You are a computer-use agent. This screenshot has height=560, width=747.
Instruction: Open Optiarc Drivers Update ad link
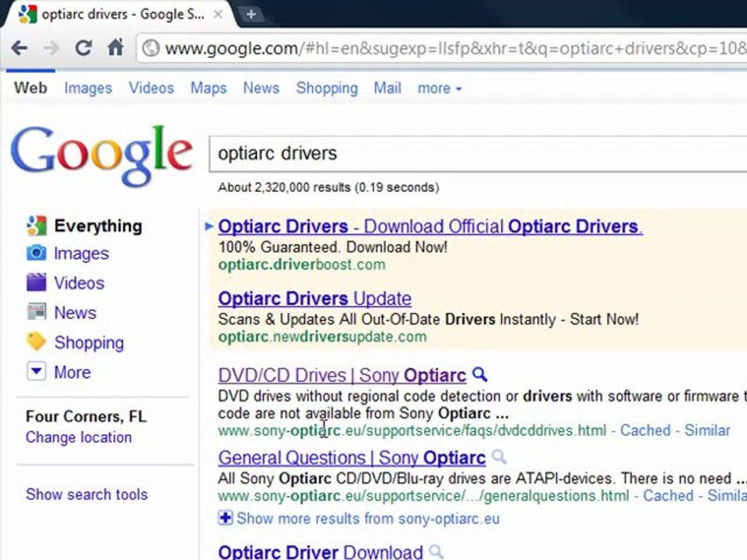coord(315,299)
